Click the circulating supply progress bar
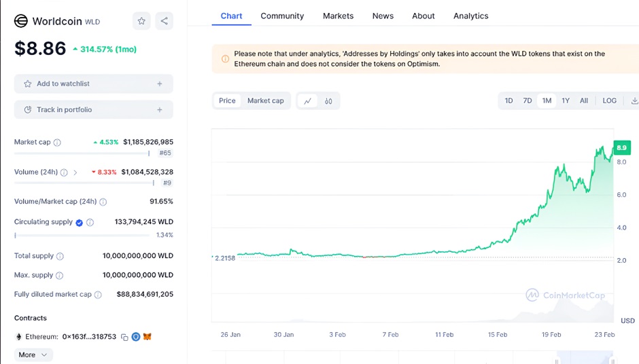The height and width of the screenshot is (364, 639). 82,235
